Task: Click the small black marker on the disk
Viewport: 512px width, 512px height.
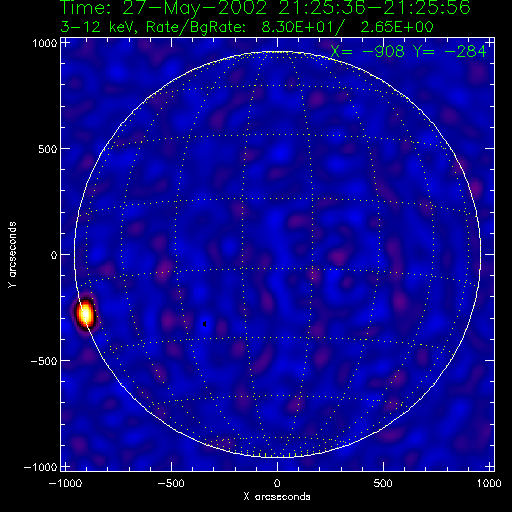Action: (x=205, y=324)
